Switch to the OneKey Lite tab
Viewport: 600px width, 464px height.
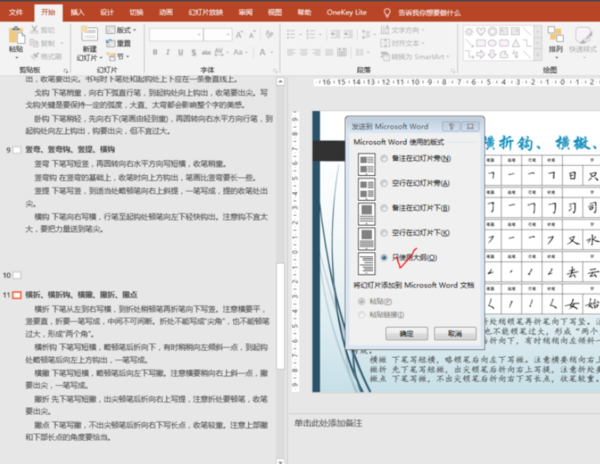pyautogui.click(x=346, y=13)
